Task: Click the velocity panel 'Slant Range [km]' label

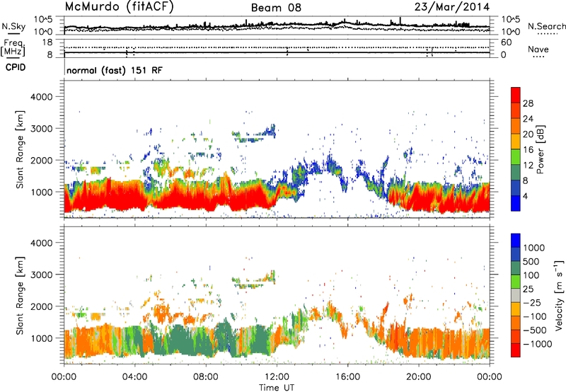Action: tap(20, 295)
